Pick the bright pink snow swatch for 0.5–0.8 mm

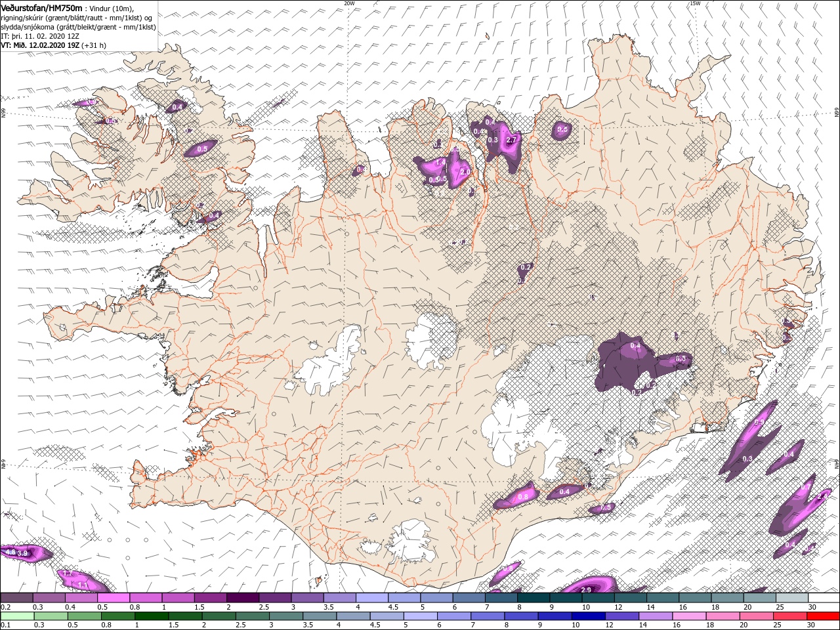[113, 598]
